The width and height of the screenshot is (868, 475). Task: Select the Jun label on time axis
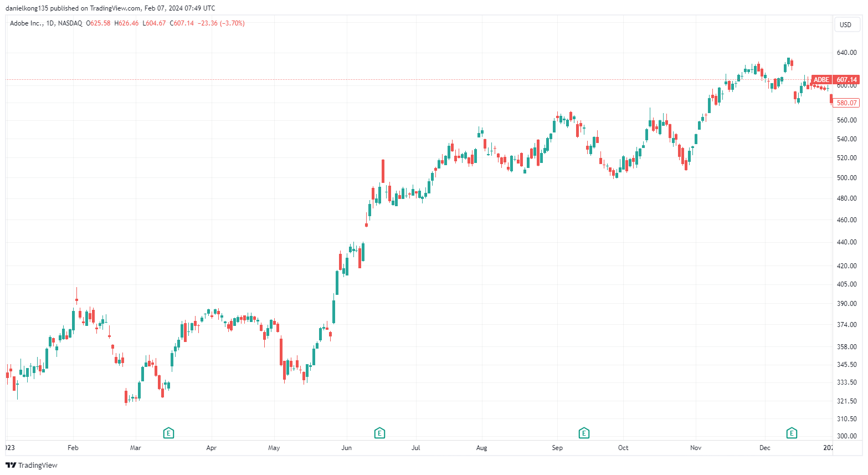[x=347, y=448]
